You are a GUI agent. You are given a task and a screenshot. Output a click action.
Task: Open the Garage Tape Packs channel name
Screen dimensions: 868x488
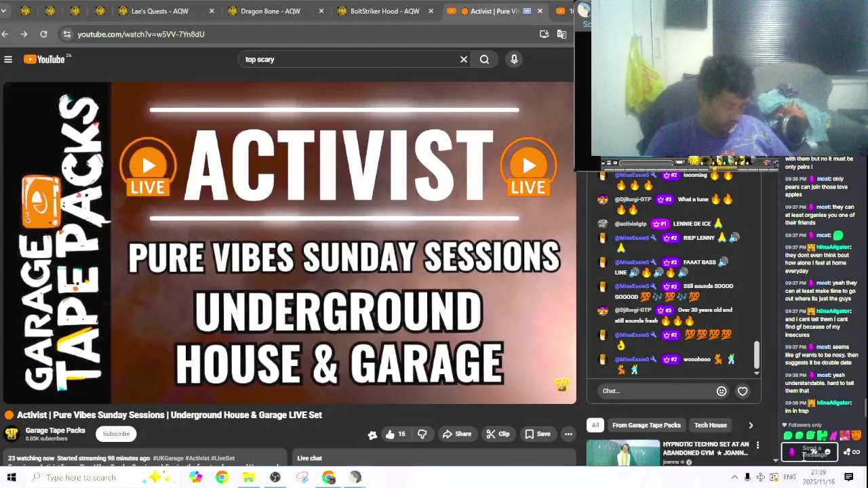tap(55, 430)
